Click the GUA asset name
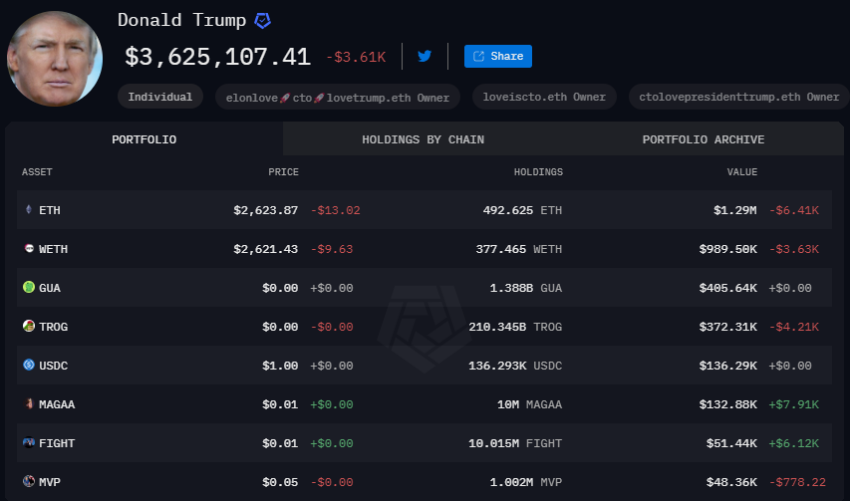The image size is (850, 501). coord(50,288)
